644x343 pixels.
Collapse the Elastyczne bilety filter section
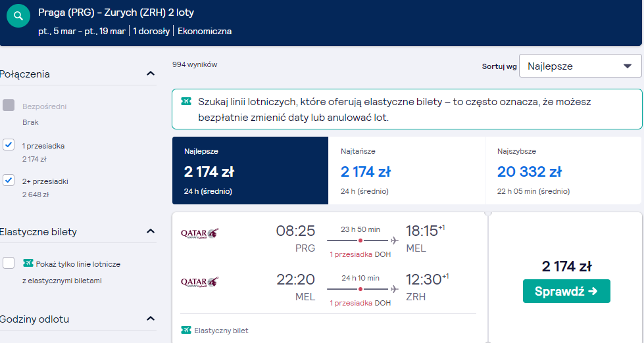[x=151, y=231]
